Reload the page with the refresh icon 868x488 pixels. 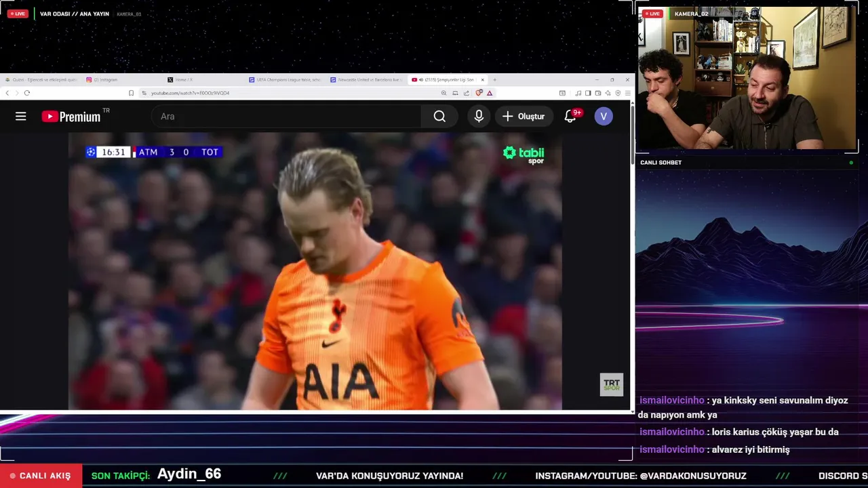tap(27, 93)
